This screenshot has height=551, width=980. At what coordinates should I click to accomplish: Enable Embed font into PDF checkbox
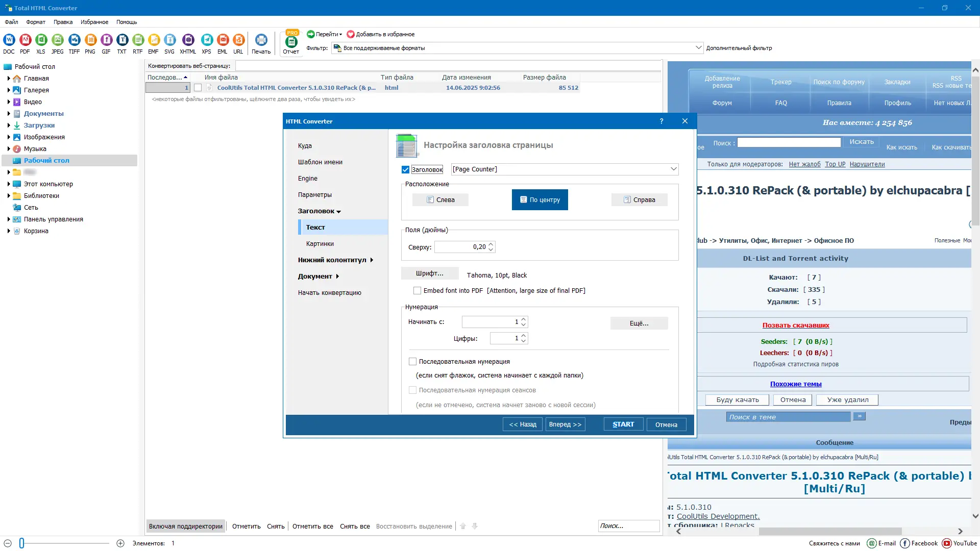tap(417, 291)
